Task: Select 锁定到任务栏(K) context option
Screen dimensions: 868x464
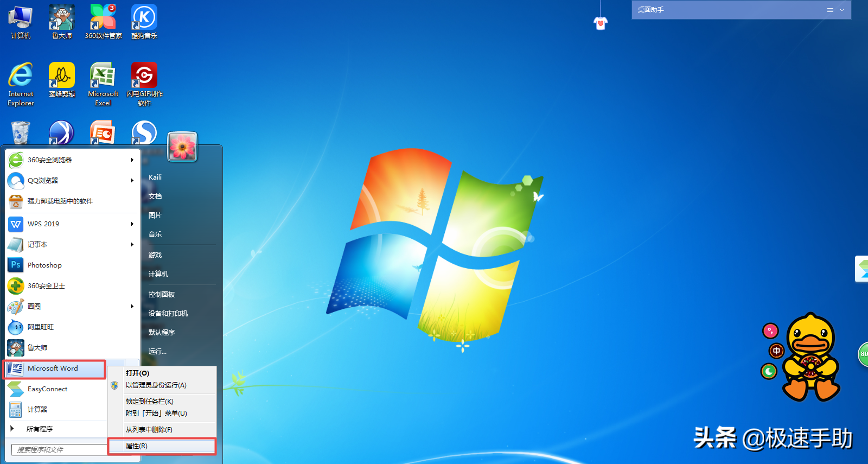Action: pyautogui.click(x=162, y=402)
